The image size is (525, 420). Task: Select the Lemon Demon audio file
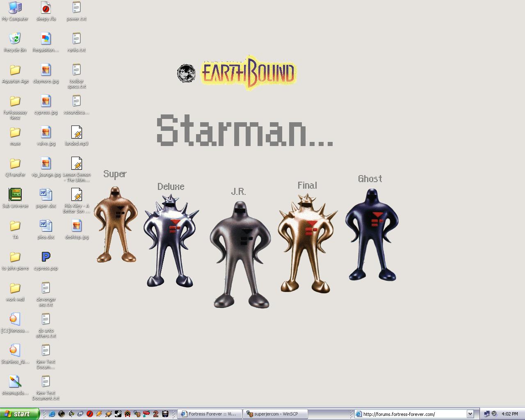[77, 170]
